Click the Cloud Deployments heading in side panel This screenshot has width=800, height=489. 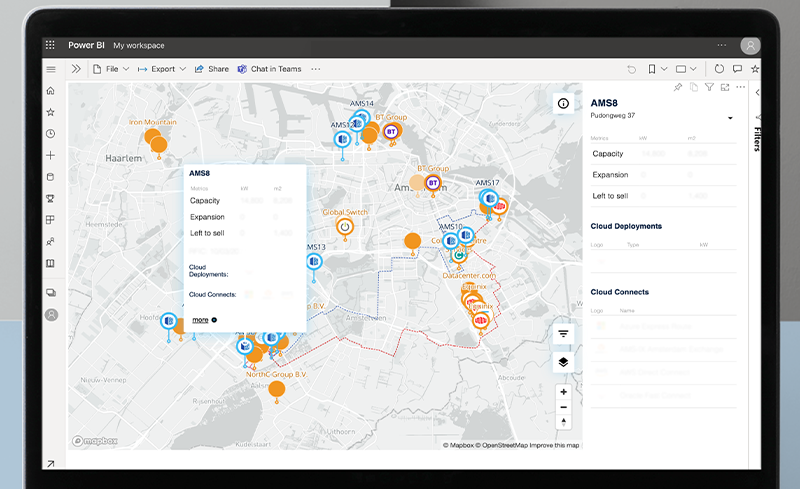(626, 226)
